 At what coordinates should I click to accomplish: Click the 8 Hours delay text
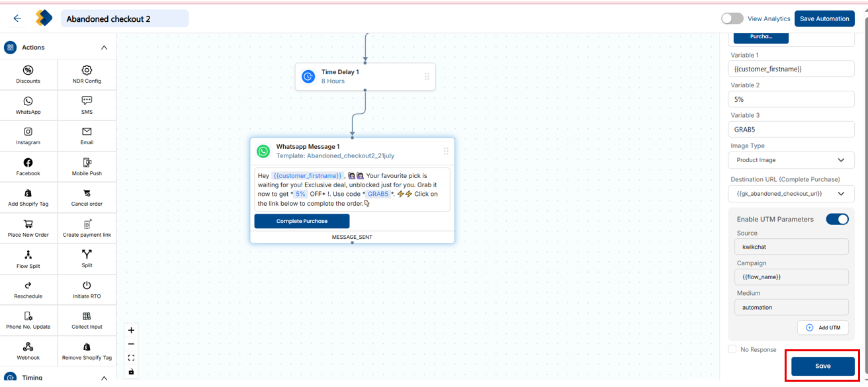coord(333,81)
